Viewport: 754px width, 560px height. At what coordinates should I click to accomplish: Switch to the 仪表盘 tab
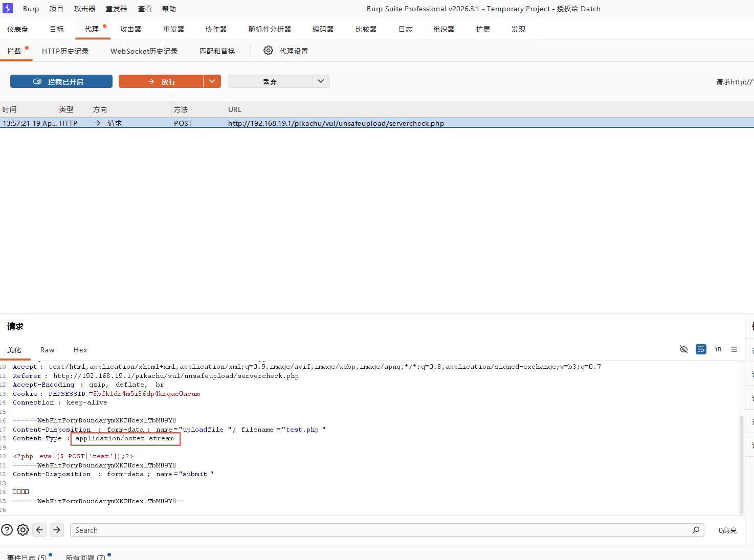coord(18,29)
